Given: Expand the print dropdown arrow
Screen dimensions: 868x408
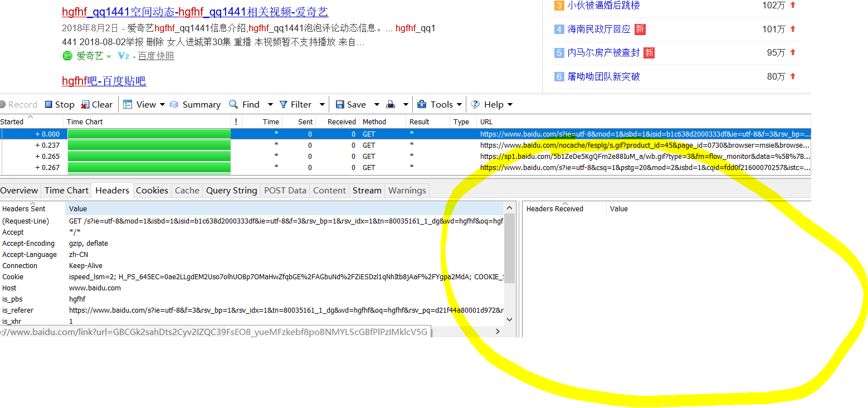Looking at the screenshot, I should (x=406, y=105).
